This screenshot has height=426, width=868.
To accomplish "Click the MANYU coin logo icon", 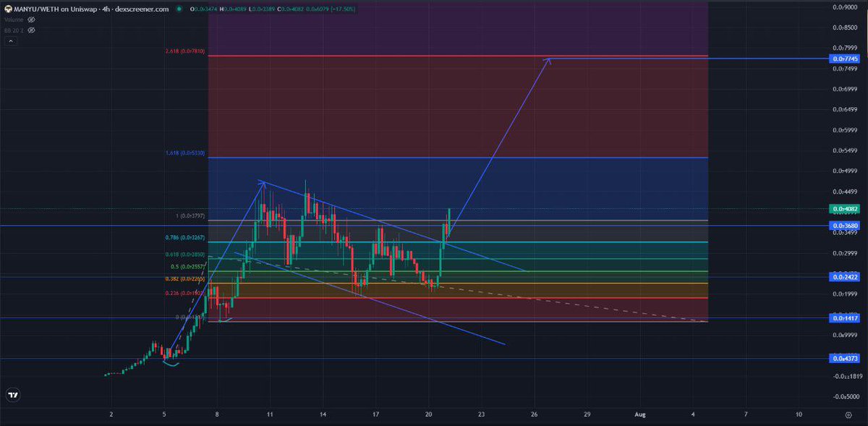I will pos(8,9).
